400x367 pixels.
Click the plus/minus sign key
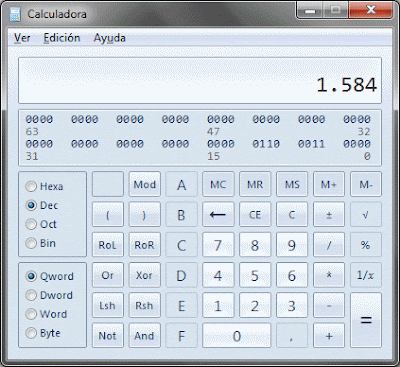tap(329, 214)
